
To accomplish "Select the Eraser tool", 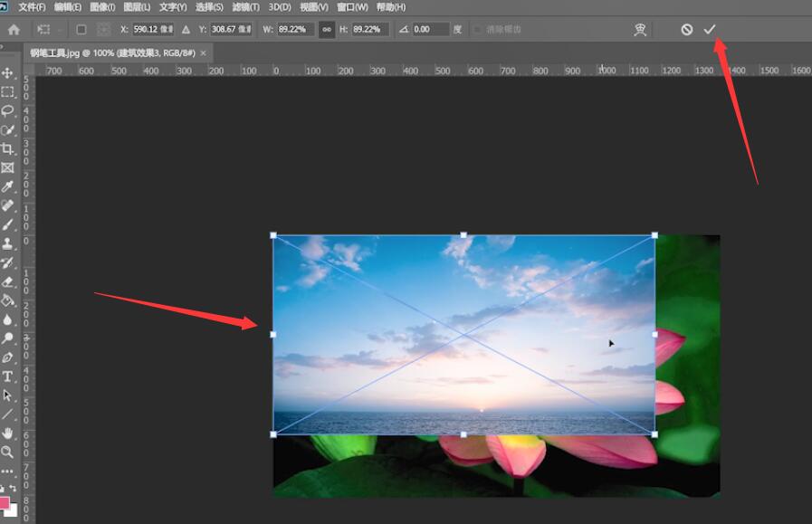I will 7,281.
